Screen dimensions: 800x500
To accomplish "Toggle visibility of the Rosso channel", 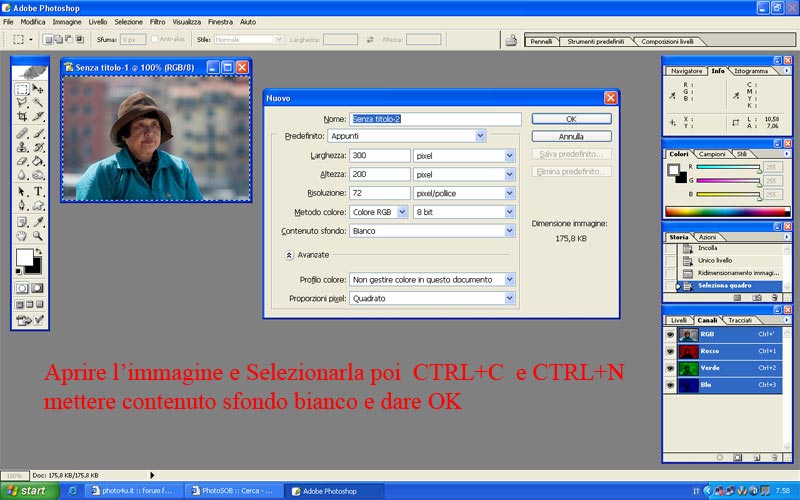I will click(670, 352).
